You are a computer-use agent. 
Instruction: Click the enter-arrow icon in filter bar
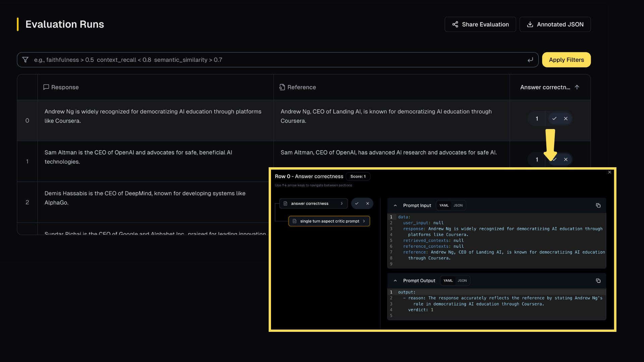click(x=530, y=60)
